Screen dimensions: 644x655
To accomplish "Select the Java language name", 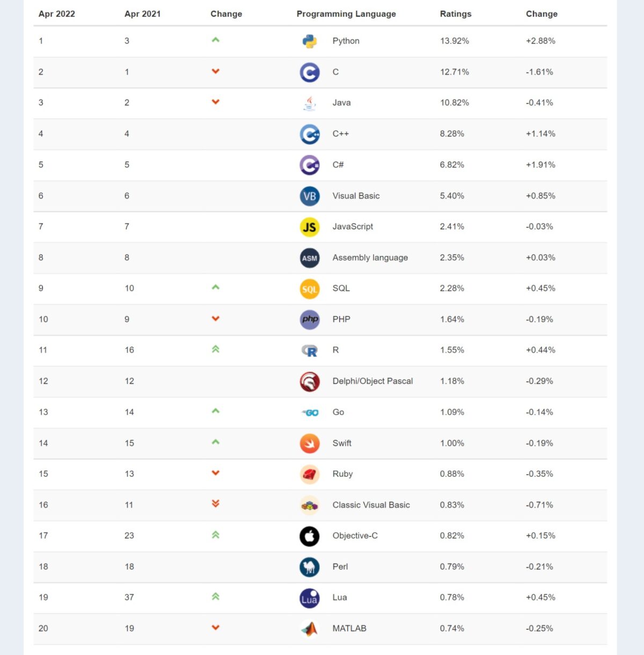I will click(x=342, y=103).
